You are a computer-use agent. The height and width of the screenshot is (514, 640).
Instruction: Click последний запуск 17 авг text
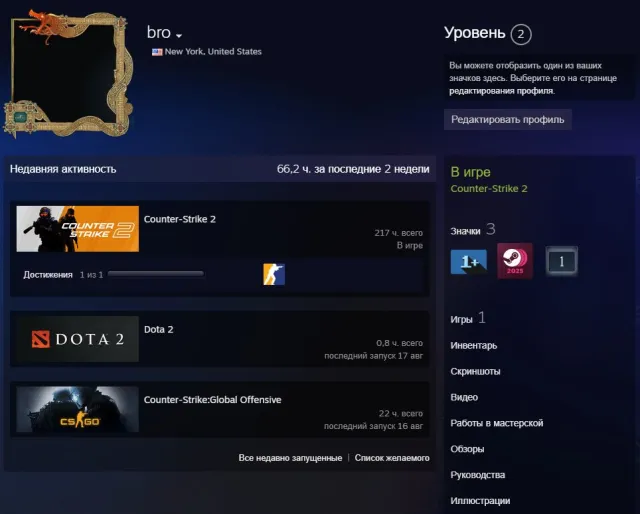point(373,356)
